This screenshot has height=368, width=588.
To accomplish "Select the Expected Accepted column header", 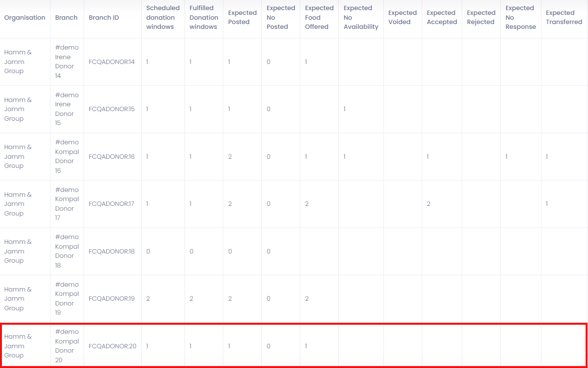I will 441,17.
